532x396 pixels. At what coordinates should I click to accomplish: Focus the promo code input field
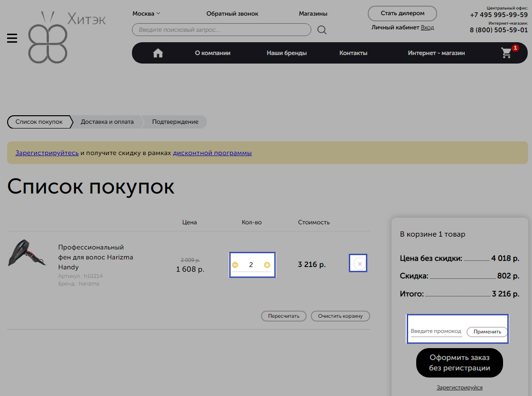[436, 332]
